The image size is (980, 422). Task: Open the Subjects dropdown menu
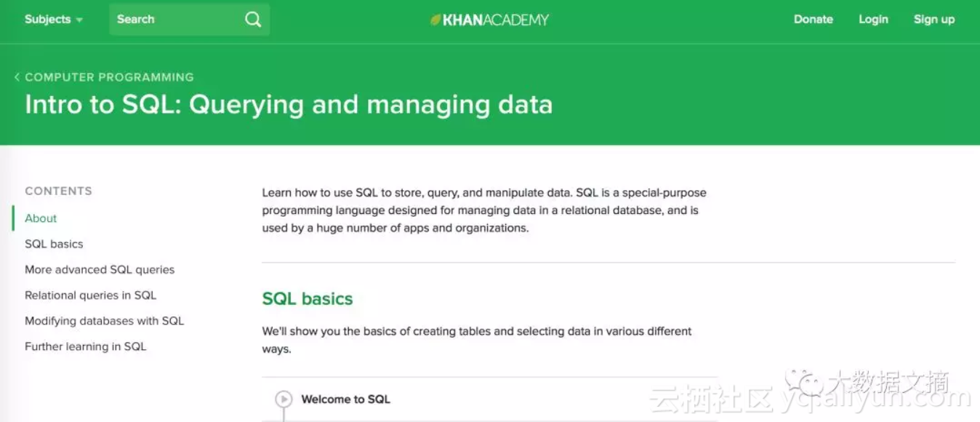click(54, 20)
